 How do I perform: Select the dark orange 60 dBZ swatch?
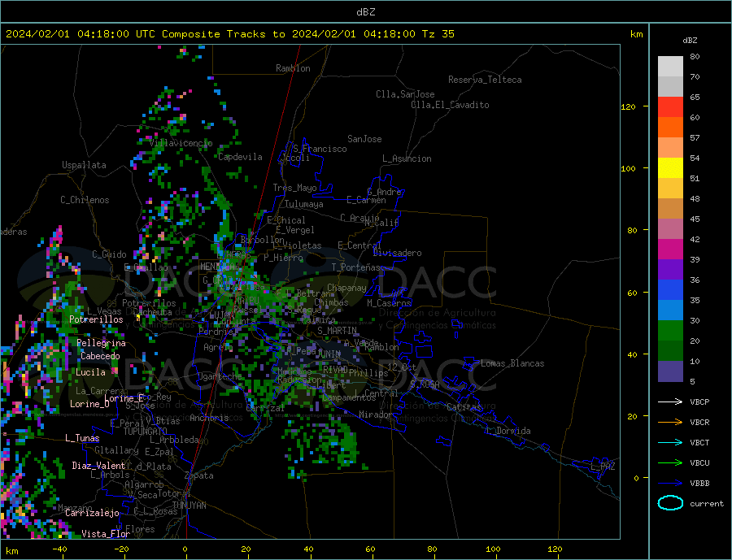pos(670,128)
